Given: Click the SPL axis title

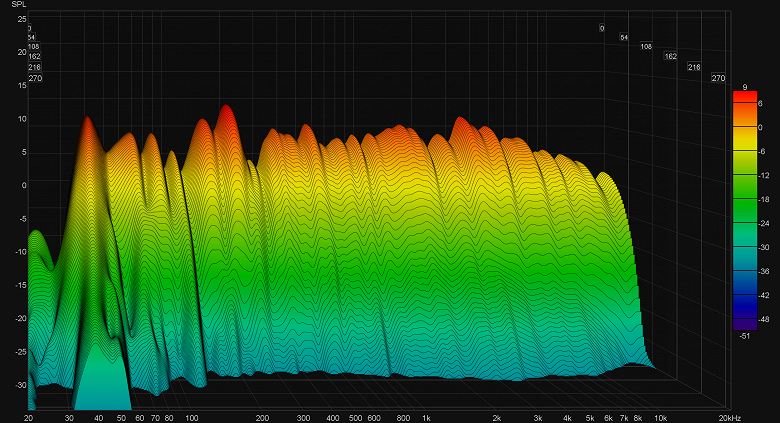Looking at the screenshot, I should [x=19, y=4].
